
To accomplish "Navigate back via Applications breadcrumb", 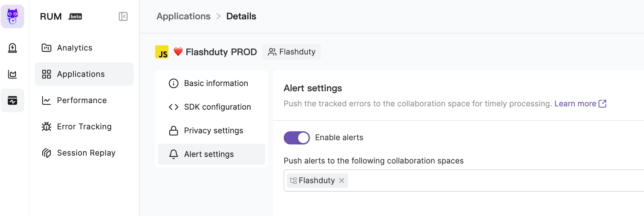I will tap(183, 16).
